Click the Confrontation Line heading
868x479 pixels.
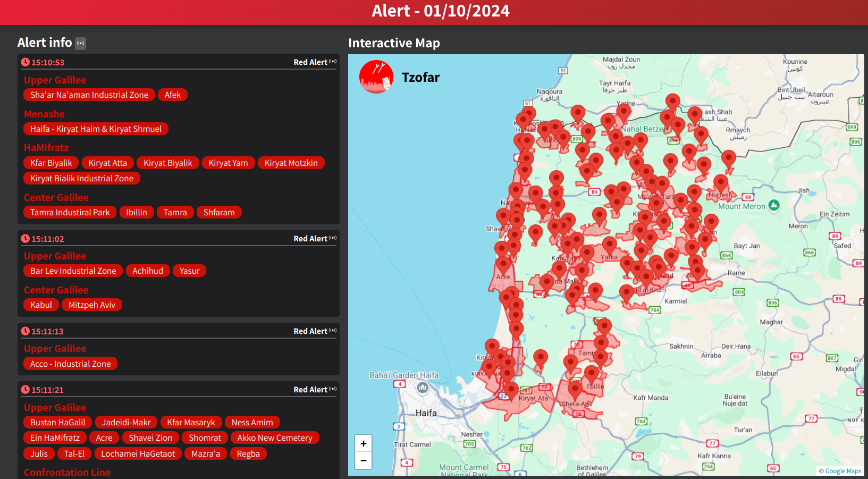point(67,472)
